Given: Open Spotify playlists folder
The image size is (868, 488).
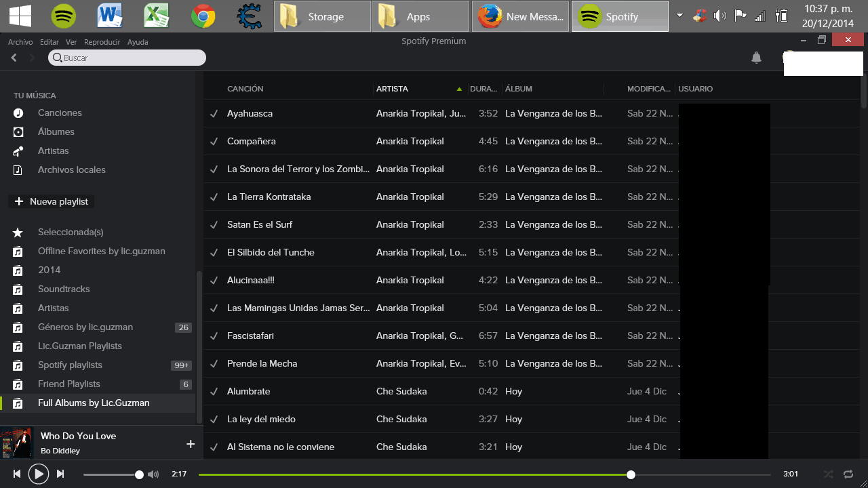Looking at the screenshot, I should [70, 365].
